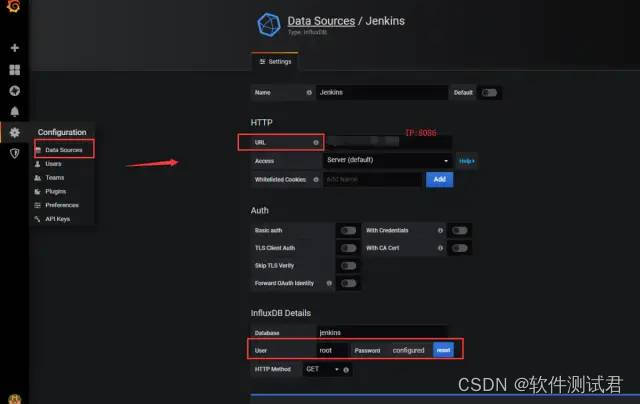The width and height of the screenshot is (640, 404).
Task: Toggle the Default data source switch
Action: [489, 93]
